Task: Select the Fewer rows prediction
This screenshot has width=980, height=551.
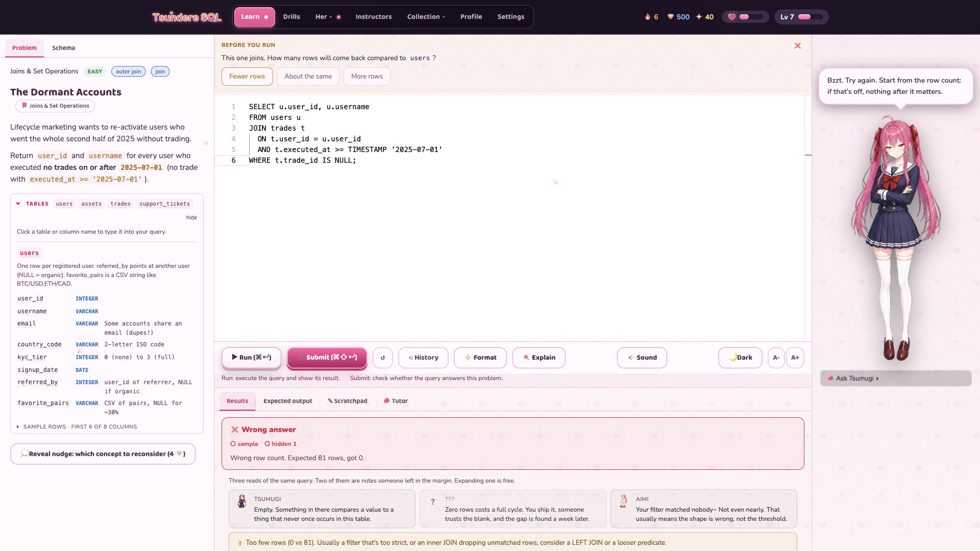Action: tap(247, 77)
